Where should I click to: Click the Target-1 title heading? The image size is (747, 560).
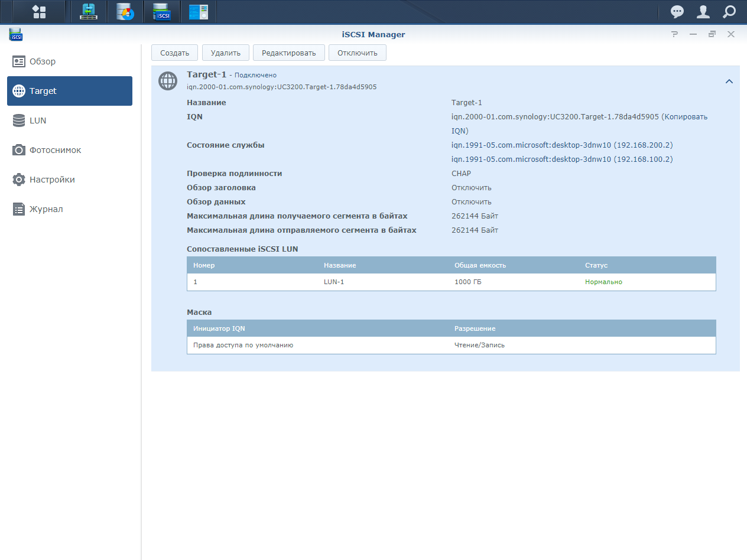[207, 74]
